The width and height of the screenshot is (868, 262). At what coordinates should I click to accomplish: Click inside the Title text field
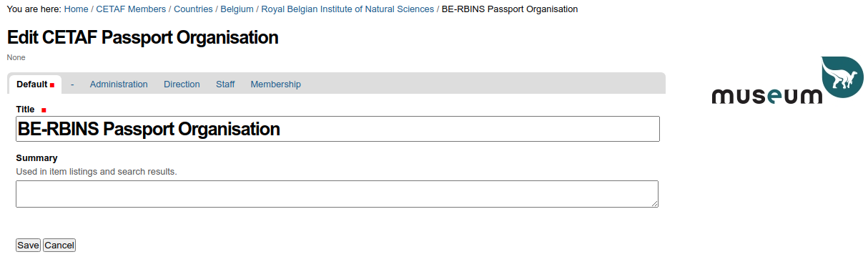tap(337, 129)
